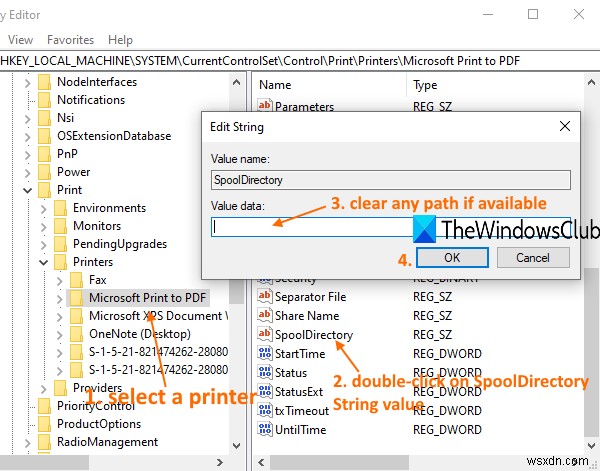This screenshot has height=471, width=600.
Task: Click values pane scroll-left arrow
Action: click(261, 462)
